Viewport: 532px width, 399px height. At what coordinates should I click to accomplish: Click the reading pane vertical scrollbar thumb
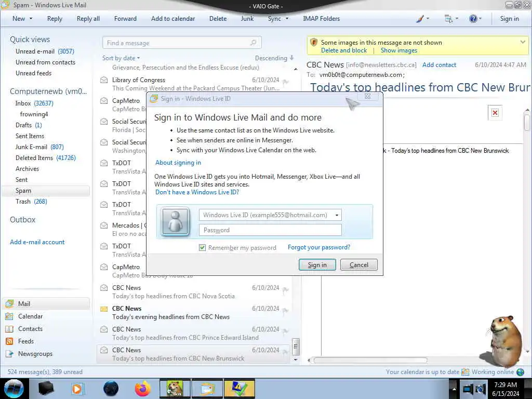[x=527, y=123]
